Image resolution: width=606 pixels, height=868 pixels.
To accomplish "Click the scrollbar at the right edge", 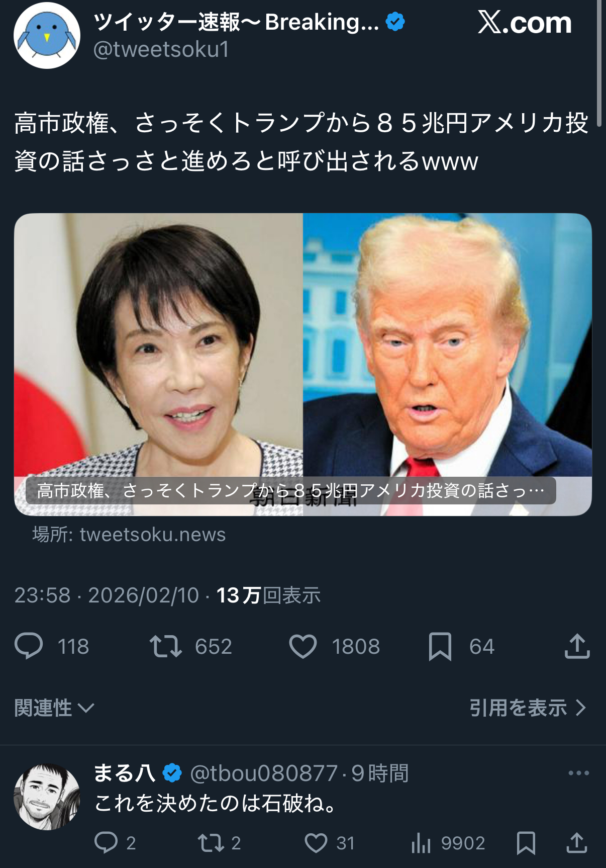I will tap(599, 63).
